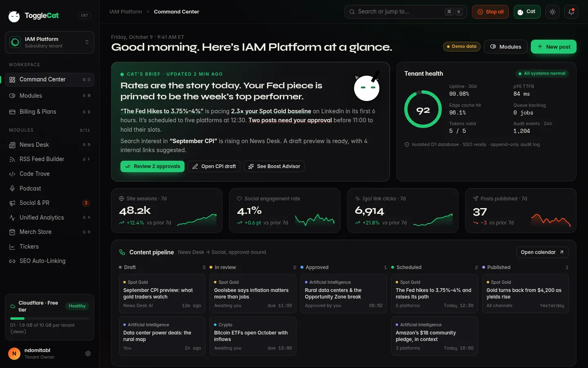Go to Billing & Plans menu item
This screenshot has width=588, height=368.
49,112
